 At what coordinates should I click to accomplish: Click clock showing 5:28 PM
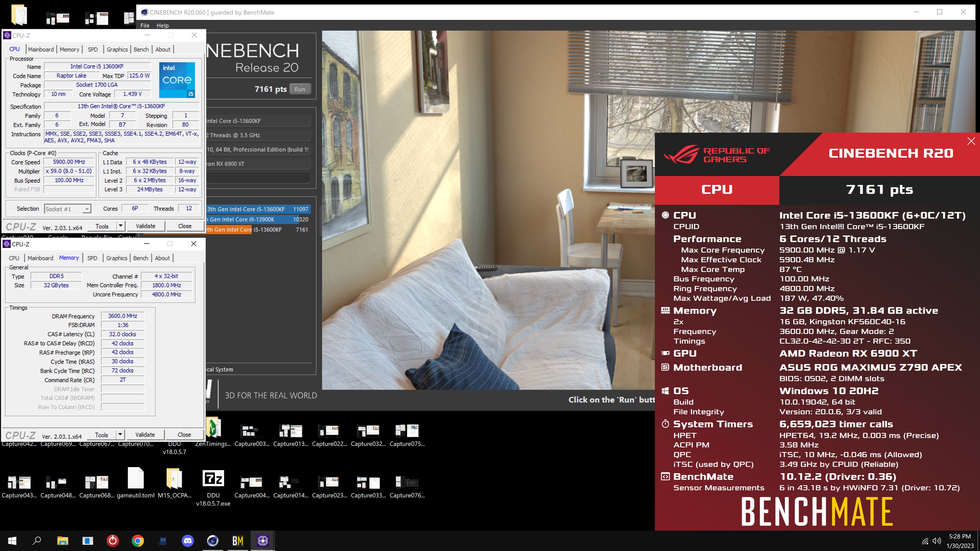coord(960,536)
